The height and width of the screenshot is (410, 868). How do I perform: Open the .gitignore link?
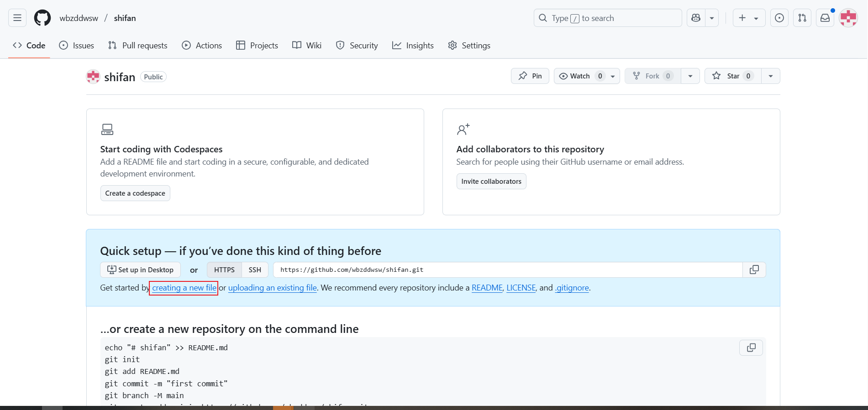pos(572,288)
